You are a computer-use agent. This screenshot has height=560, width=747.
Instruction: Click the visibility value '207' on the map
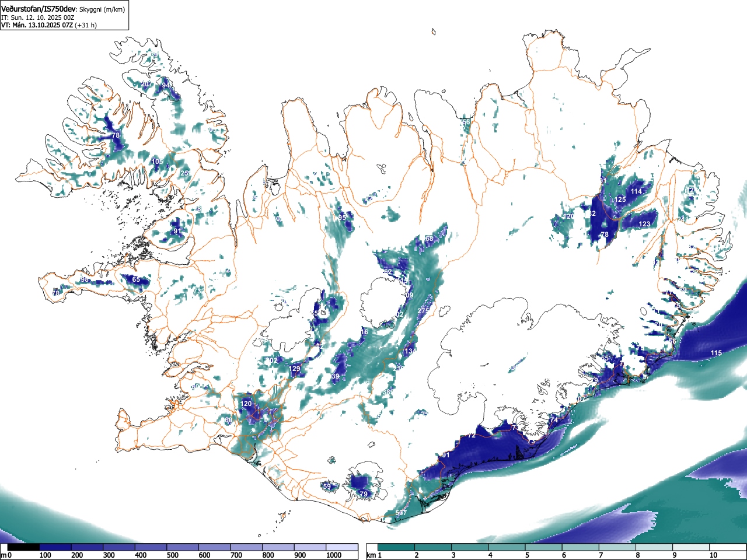pyautogui.click(x=147, y=85)
